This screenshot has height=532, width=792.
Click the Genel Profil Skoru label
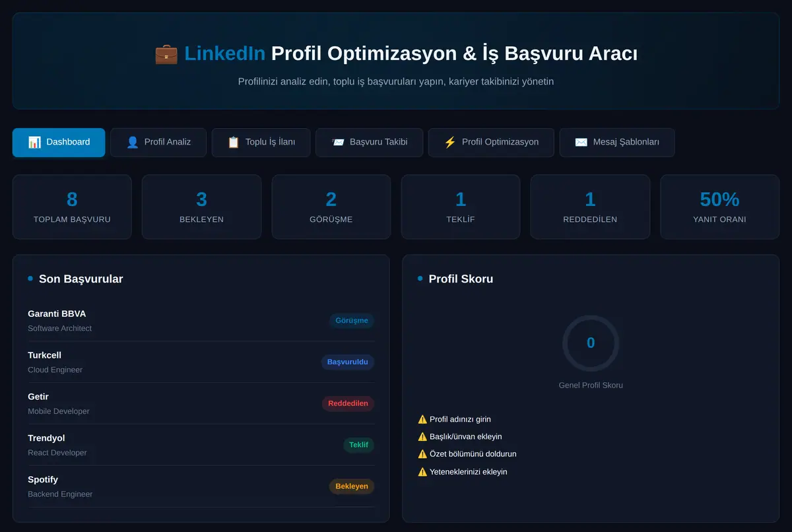click(x=591, y=385)
